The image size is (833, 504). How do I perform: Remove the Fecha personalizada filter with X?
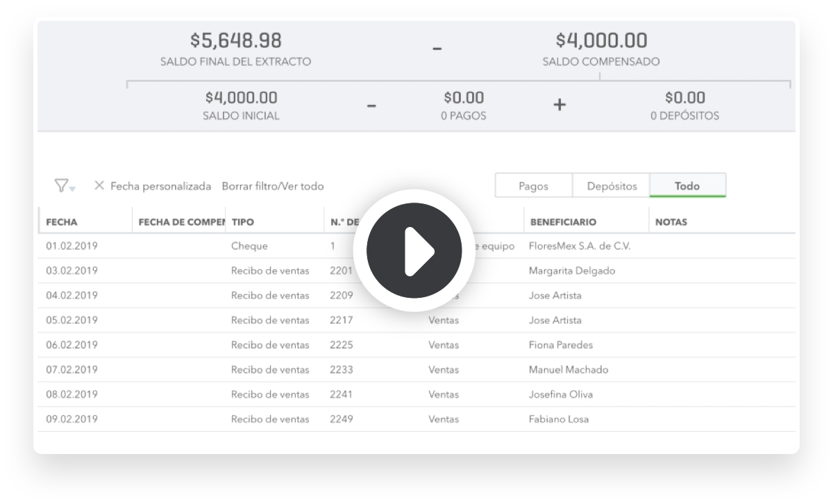[99, 185]
